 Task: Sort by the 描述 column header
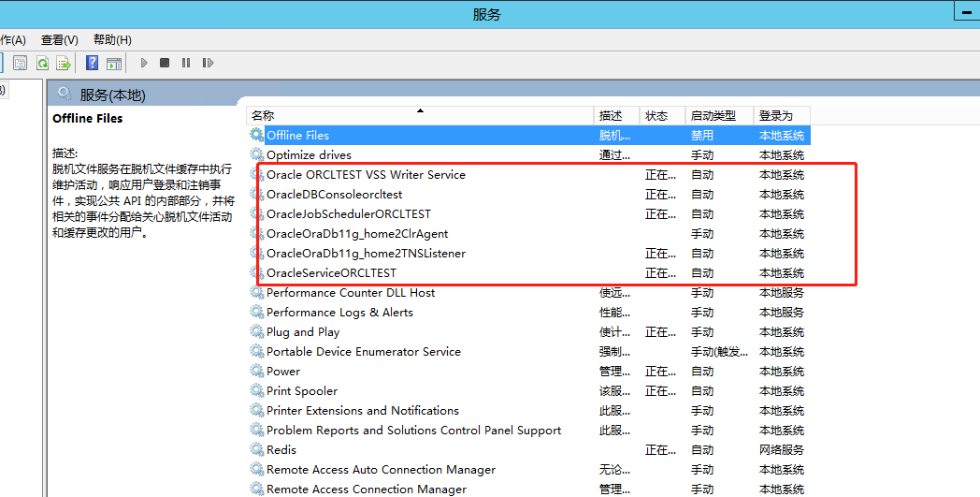(616, 116)
